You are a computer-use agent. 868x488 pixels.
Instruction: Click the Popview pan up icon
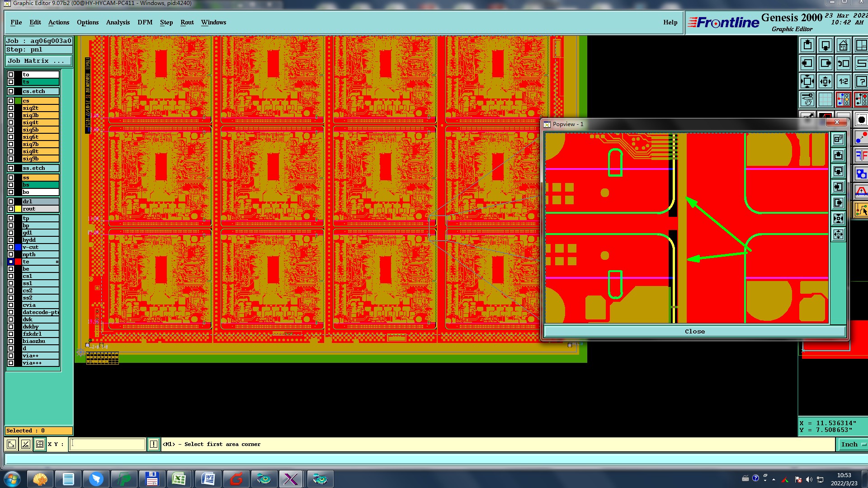(839, 155)
